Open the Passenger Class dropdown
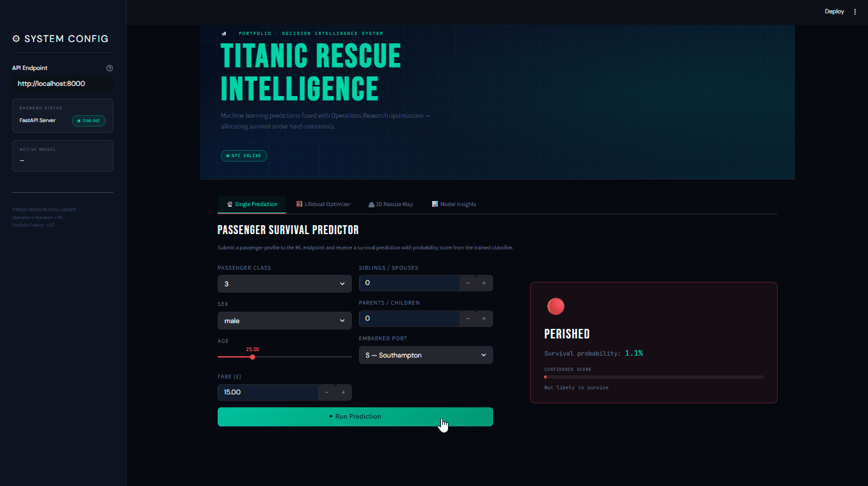Screen dimensions: 868x486 coord(284,284)
